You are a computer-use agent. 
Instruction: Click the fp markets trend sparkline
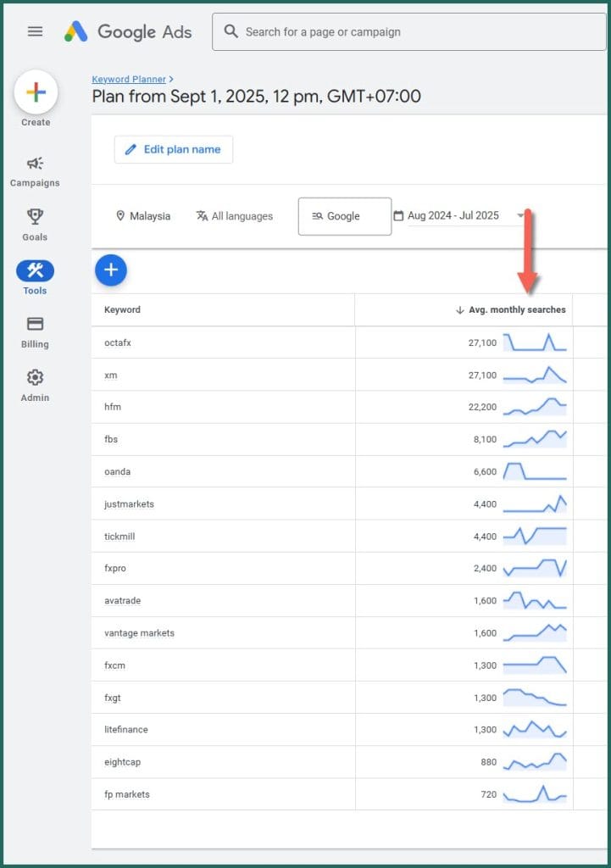[535, 794]
